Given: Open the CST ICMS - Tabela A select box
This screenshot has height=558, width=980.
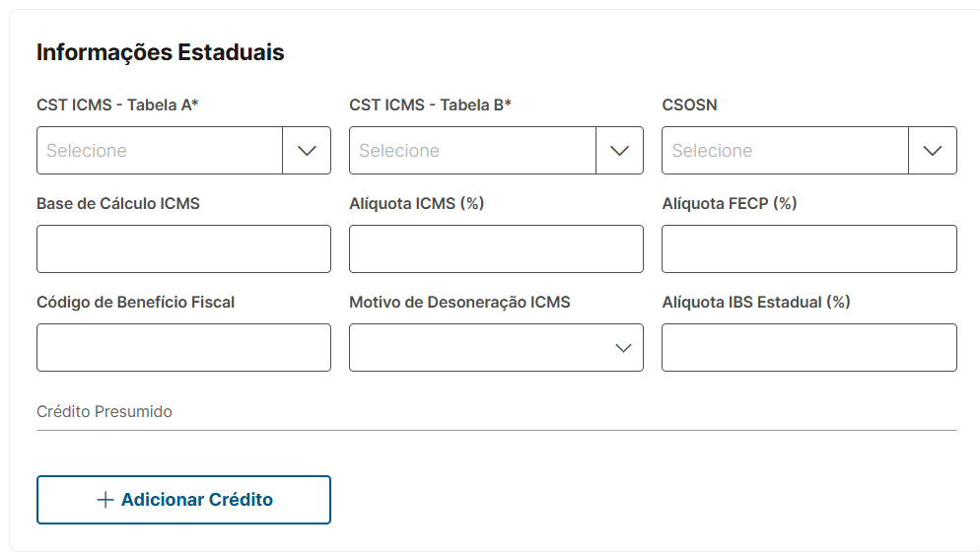Looking at the screenshot, I should tap(160, 151).
